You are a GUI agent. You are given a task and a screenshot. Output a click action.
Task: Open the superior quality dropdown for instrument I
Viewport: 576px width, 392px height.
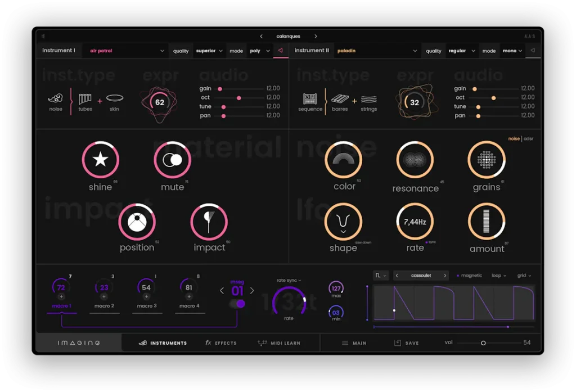[x=209, y=50]
